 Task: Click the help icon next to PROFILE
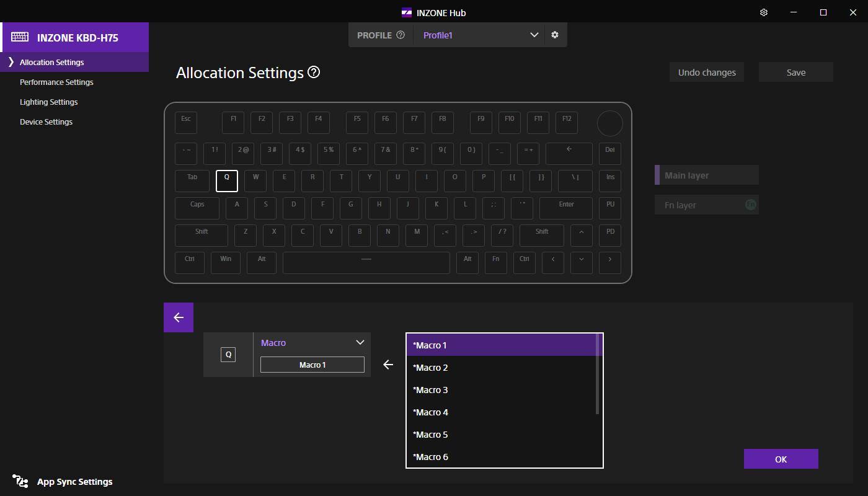(401, 35)
